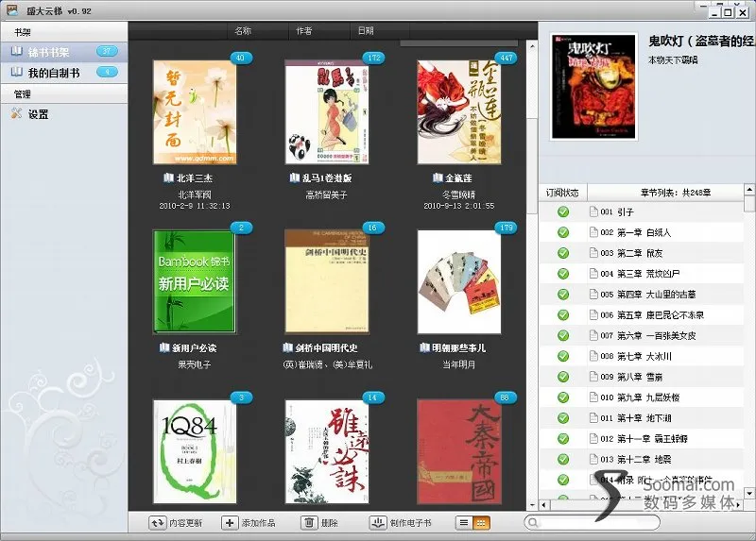Switch to grid thumbnail view mode
Screen dimensions: 756x541
481,523
